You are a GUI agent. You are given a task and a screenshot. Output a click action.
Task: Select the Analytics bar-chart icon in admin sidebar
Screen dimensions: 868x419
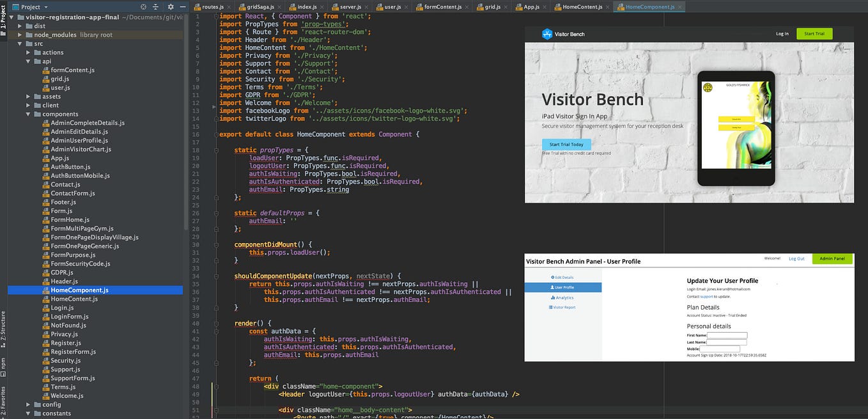553,297
